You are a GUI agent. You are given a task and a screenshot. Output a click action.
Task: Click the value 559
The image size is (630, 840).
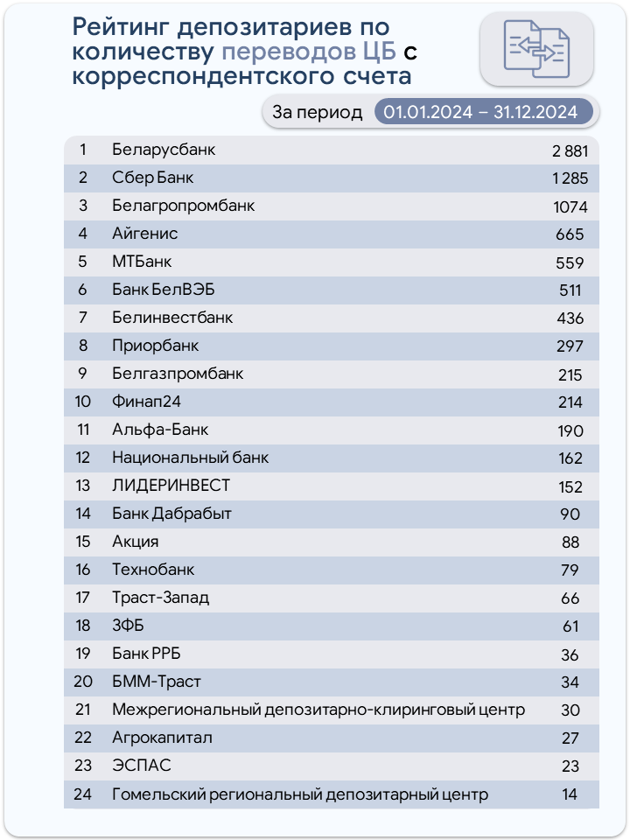570,262
